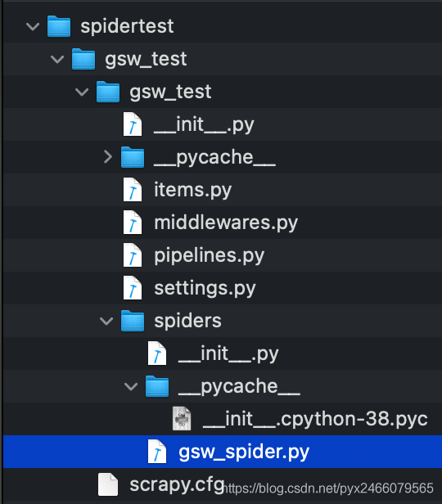Click the items.py file icon

[x=133, y=190]
